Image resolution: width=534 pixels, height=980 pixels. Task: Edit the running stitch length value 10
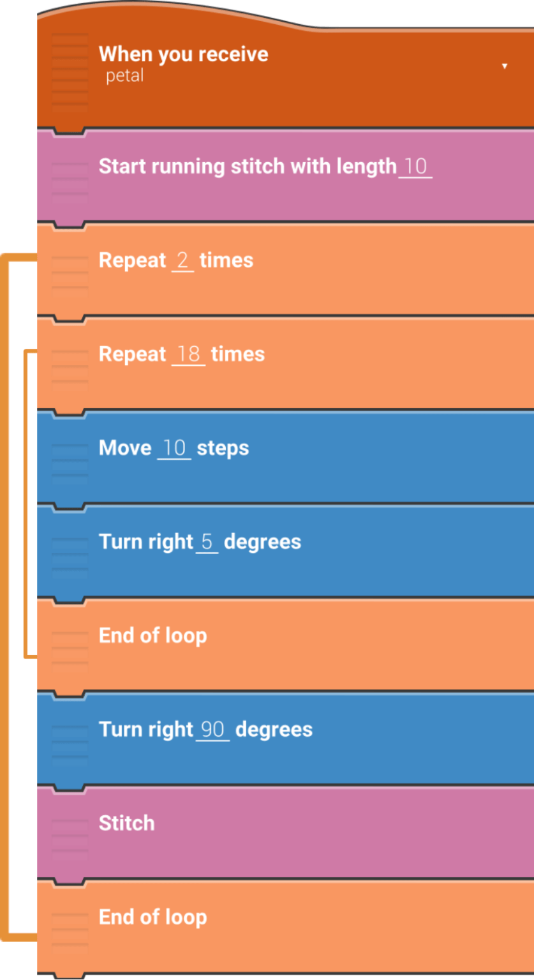415,167
